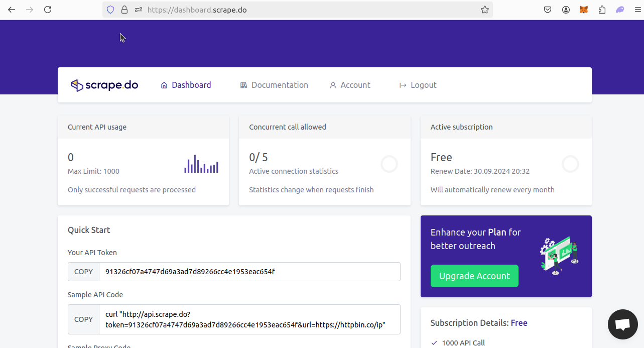The image size is (644, 348).
Task: Click the scrape.do logo
Action: (104, 85)
